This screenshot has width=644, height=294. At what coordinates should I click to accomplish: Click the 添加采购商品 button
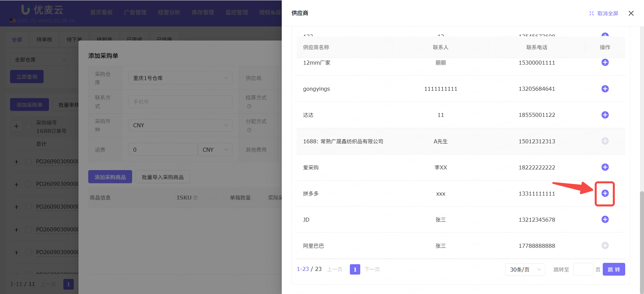coord(110,177)
